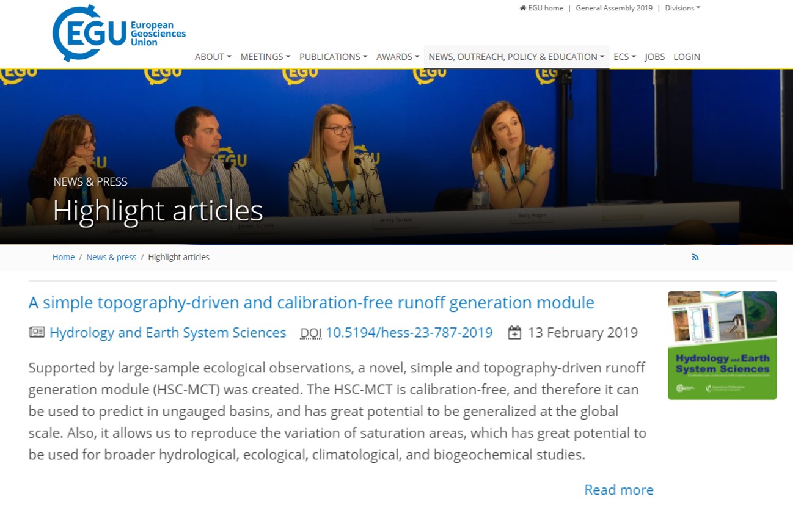This screenshot has height=505, width=812.
Task: Open the General Assembly 2019 link
Action: click(x=614, y=8)
